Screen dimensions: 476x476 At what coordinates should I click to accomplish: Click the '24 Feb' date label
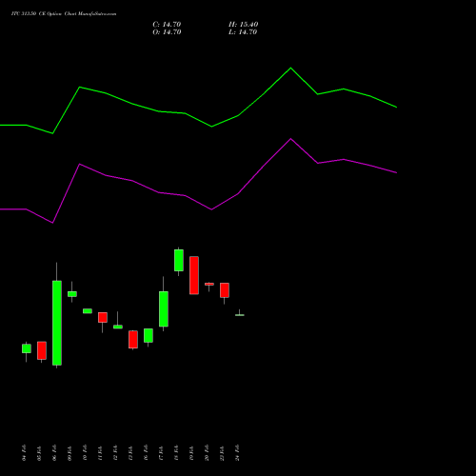click(x=237, y=452)
